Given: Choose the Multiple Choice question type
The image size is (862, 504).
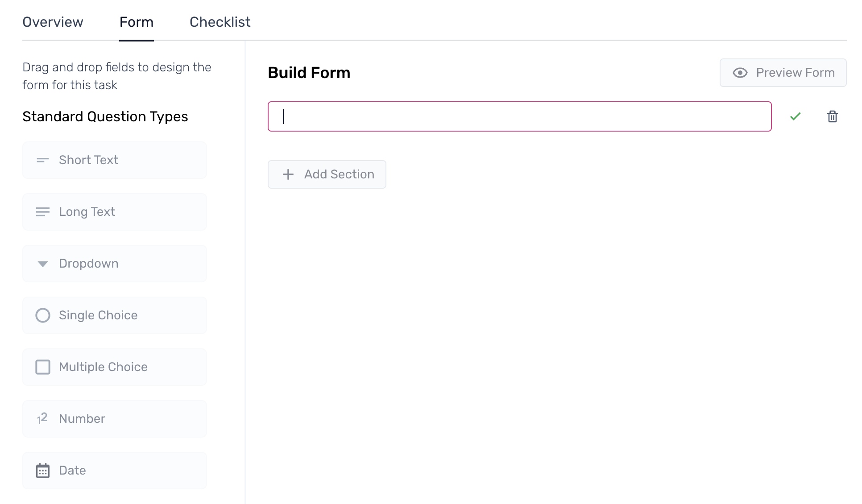Looking at the screenshot, I should coord(115,367).
